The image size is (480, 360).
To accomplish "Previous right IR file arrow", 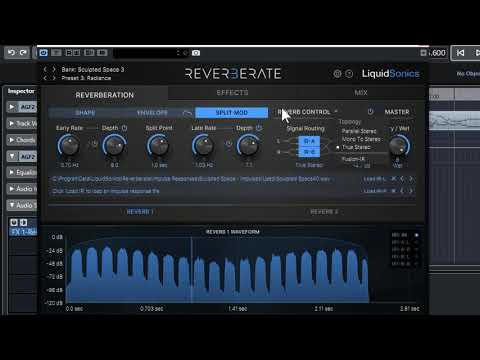I will pyautogui.click(x=402, y=191).
